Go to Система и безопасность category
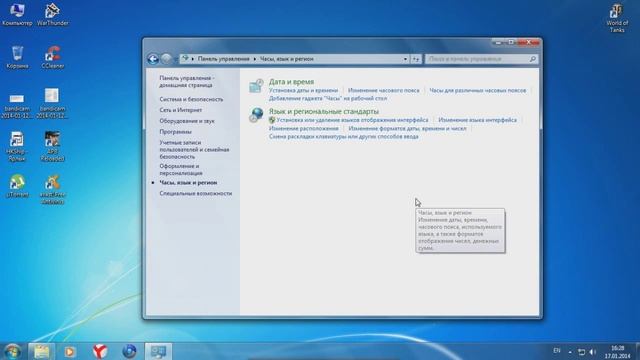 [x=191, y=99]
